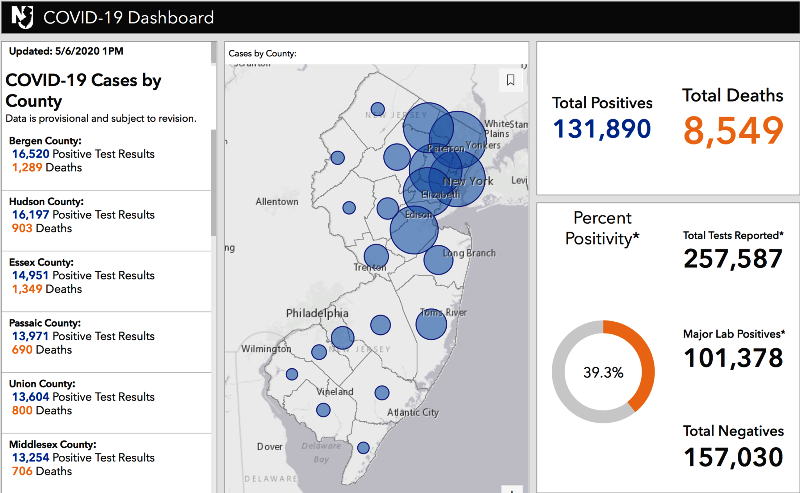Viewport: 800px width, 493px height.
Task: Click the Total Tests Reported 257,587 value
Action: 733,259
